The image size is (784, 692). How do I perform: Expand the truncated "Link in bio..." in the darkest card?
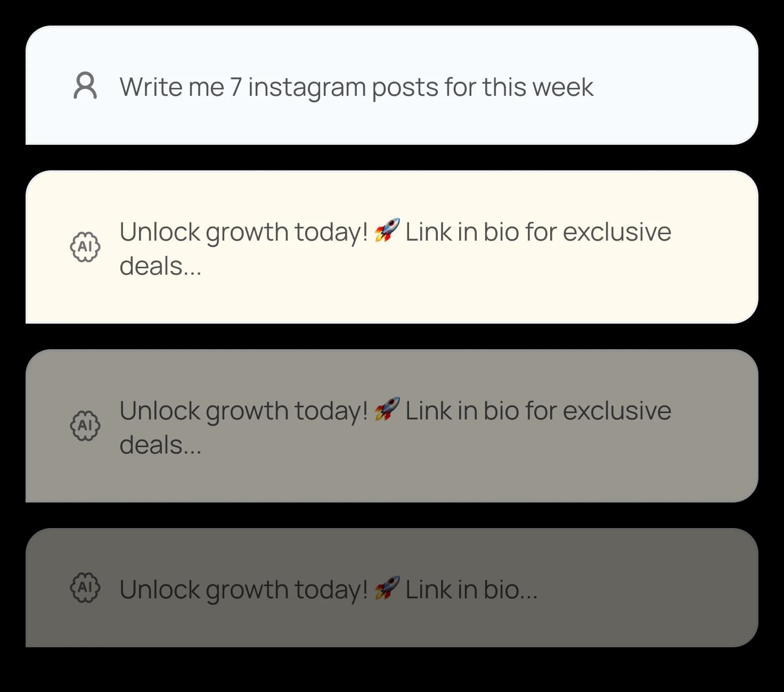471,589
